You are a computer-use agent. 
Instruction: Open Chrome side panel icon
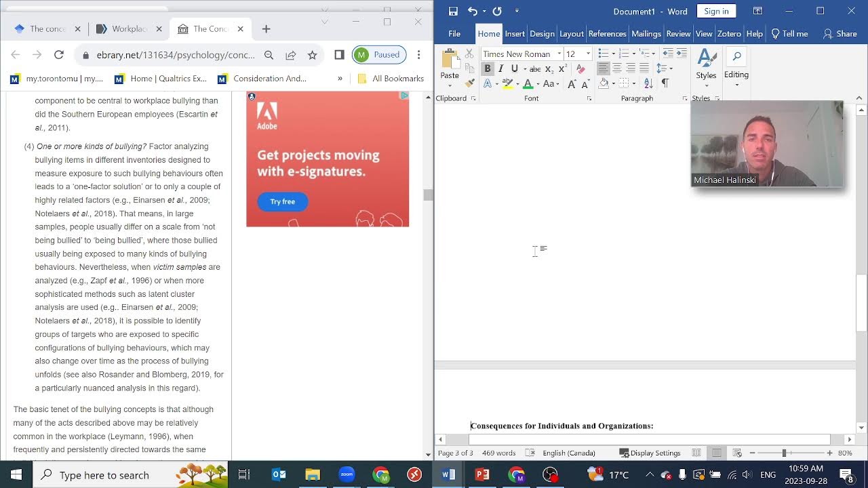339,55
